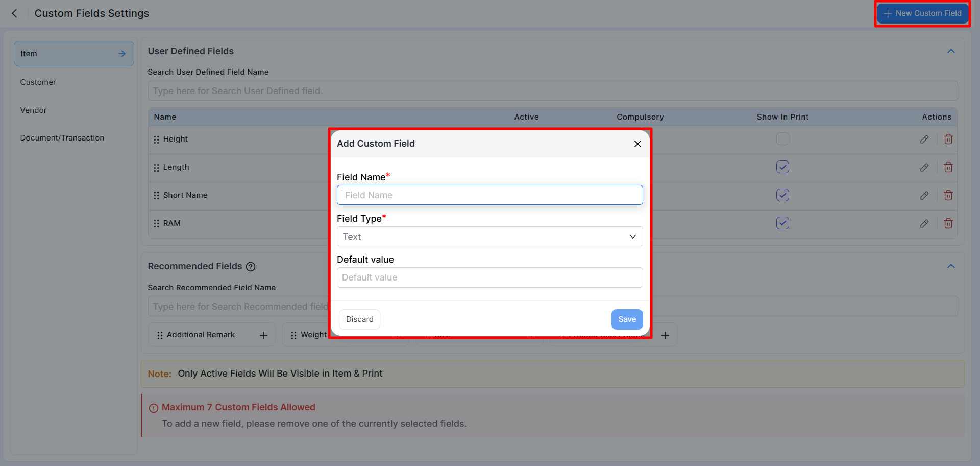
Task: Click the Discard button
Action: click(x=359, y=319)
